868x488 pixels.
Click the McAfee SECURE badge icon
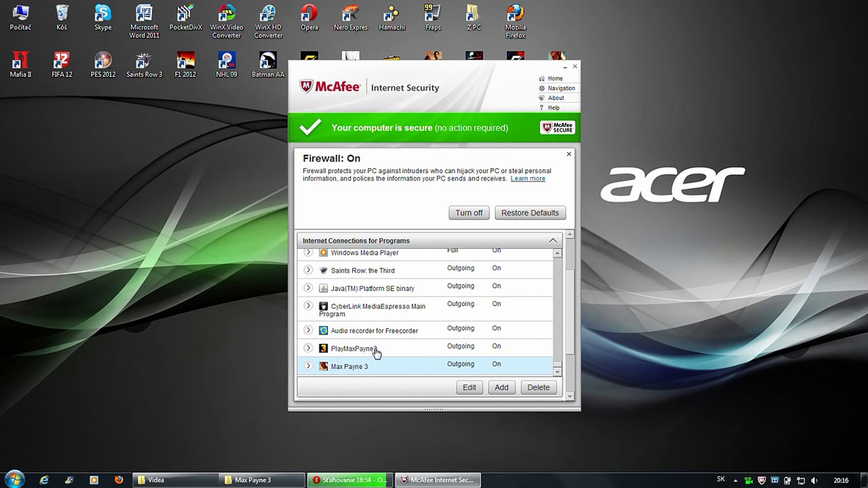click(x=557, y=128)
